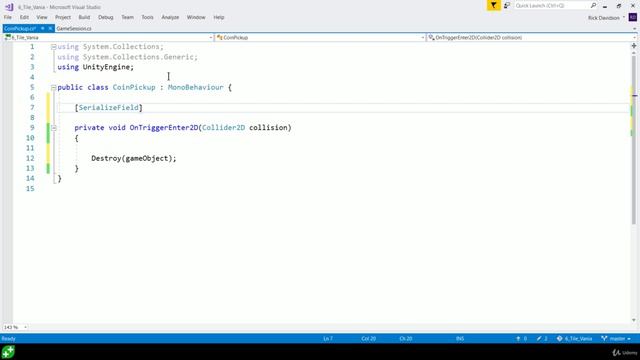Image resolution: width=640 pixels, height=360 pixels.
Task: Open the Rick Davidson account dropdown
Action: click(x=607, y=18)
